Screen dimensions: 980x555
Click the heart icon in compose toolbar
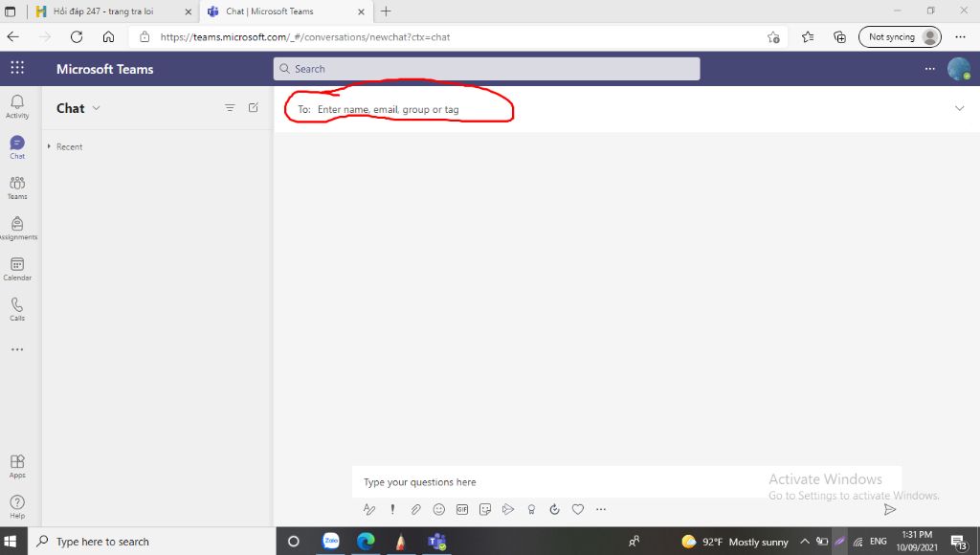coord(578,509)
